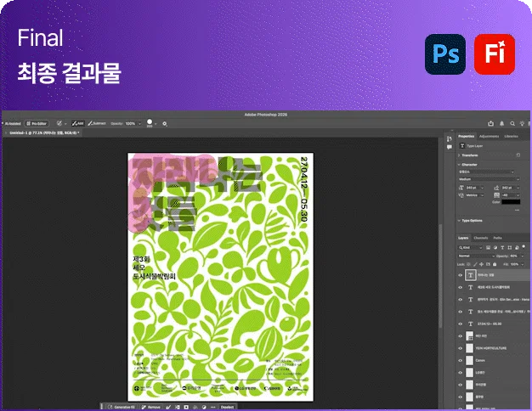
Task: Open the Medium font style dropdown
Action: point(489,179)
